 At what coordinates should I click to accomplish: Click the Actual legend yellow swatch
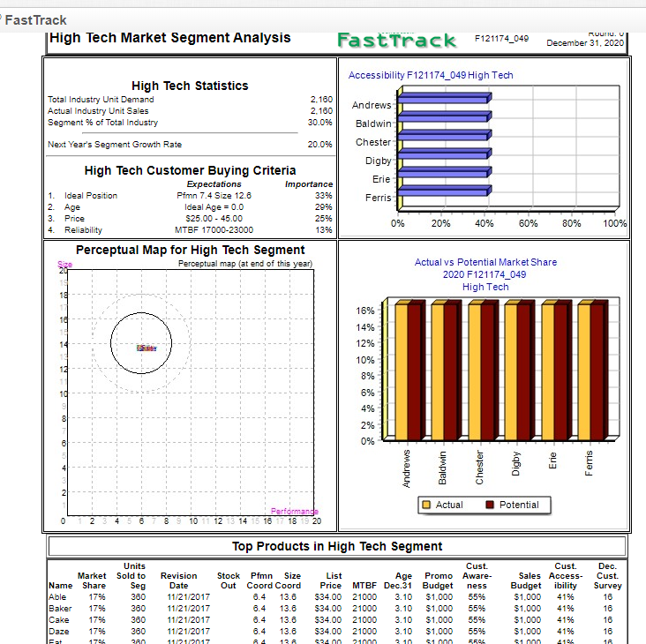pyautogui.click(x=426, y=505)
